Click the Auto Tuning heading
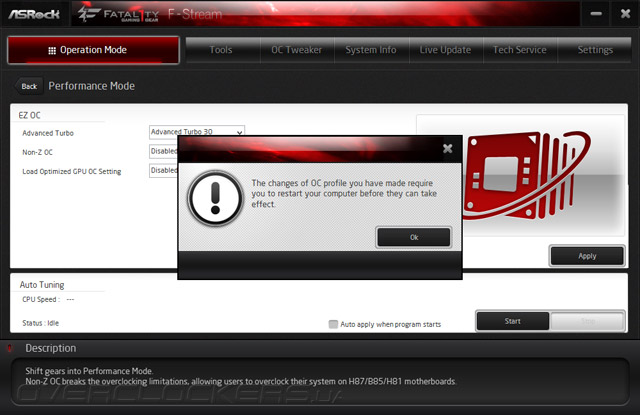This screenshot has height=415, width=640. (x=42, y=284)
